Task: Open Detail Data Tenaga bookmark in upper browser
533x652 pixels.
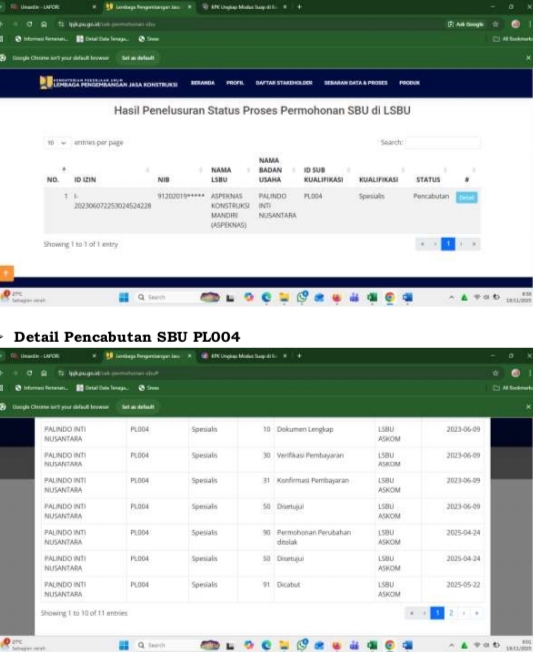Action: pos(103,39)
